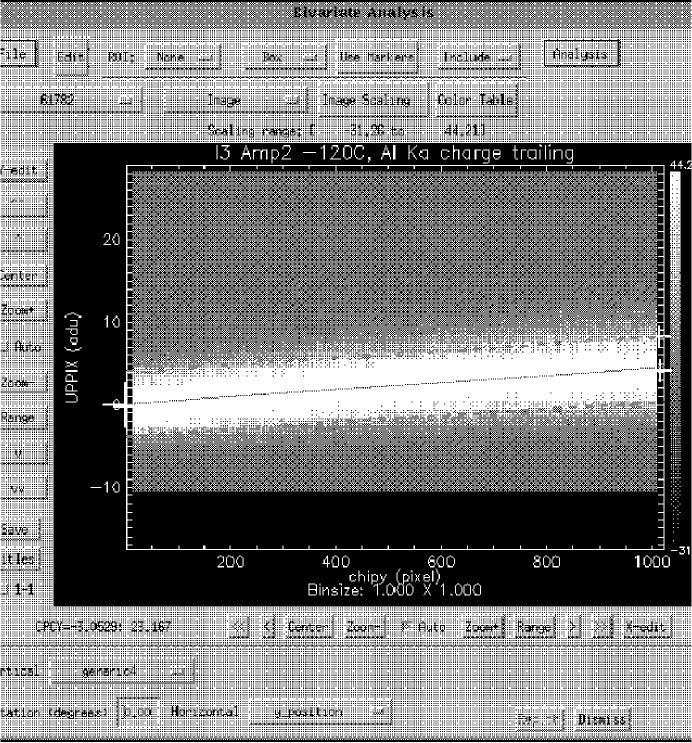The height and width of the screenshot is (743, 692).
Task: Pan right with single right-arrow button
Action: click(x=574, y=628)
